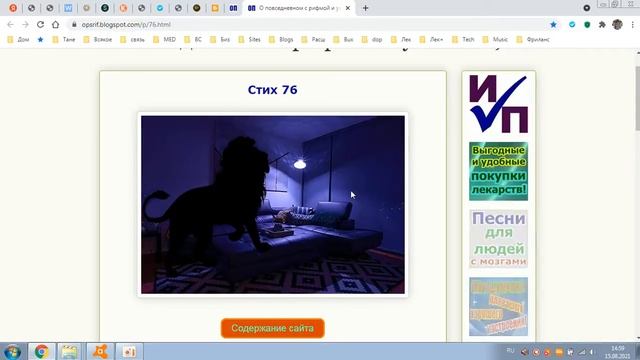The height and width of the screenshot is (360, 640).
Task: Open the 'Таня' bookmark folder
Action: [x=64, y=40]
